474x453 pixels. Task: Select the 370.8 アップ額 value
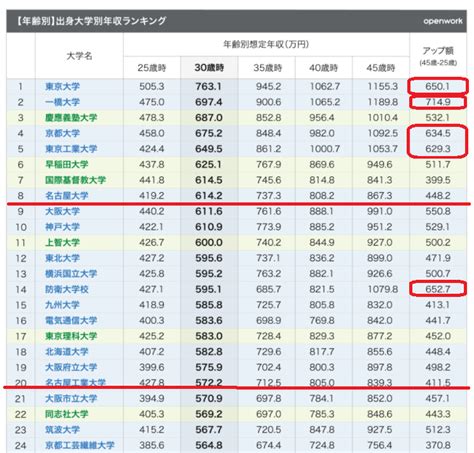pos(438,445)
